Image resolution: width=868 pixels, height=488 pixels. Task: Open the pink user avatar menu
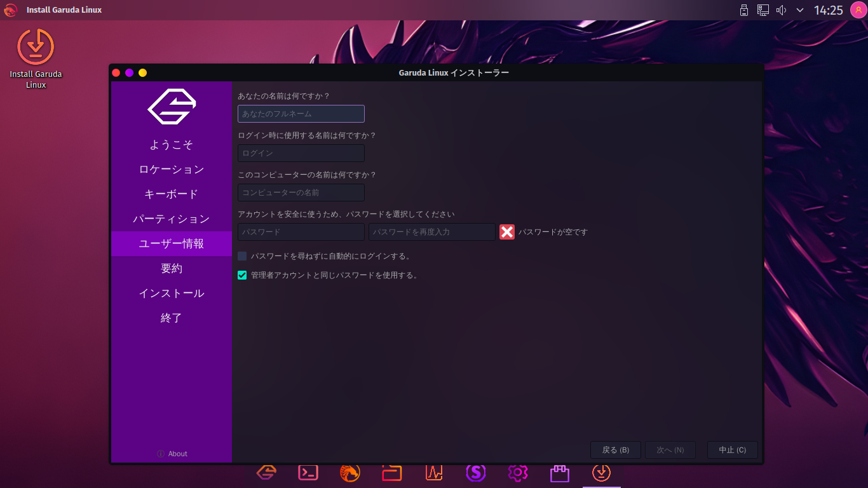coord(858,10)
